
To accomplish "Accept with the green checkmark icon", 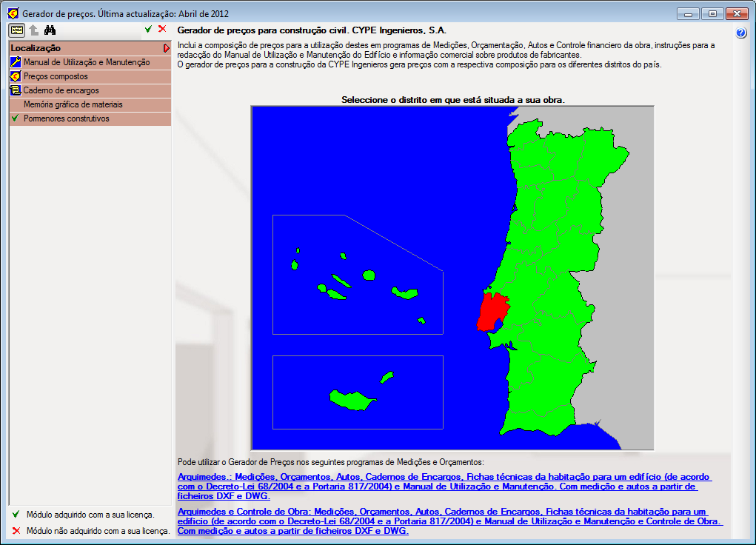I will pyautogui.click(x=149, y=30).
